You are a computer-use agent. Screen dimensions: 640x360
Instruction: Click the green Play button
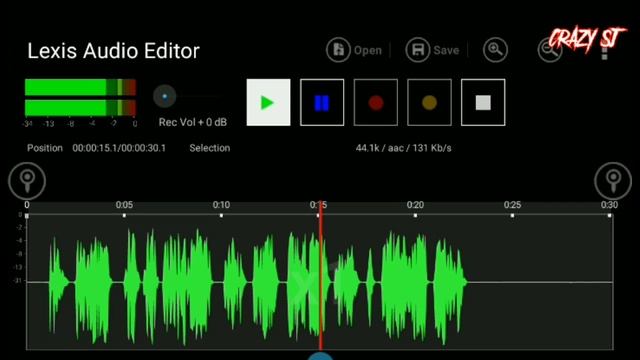[x=268, y=102]
